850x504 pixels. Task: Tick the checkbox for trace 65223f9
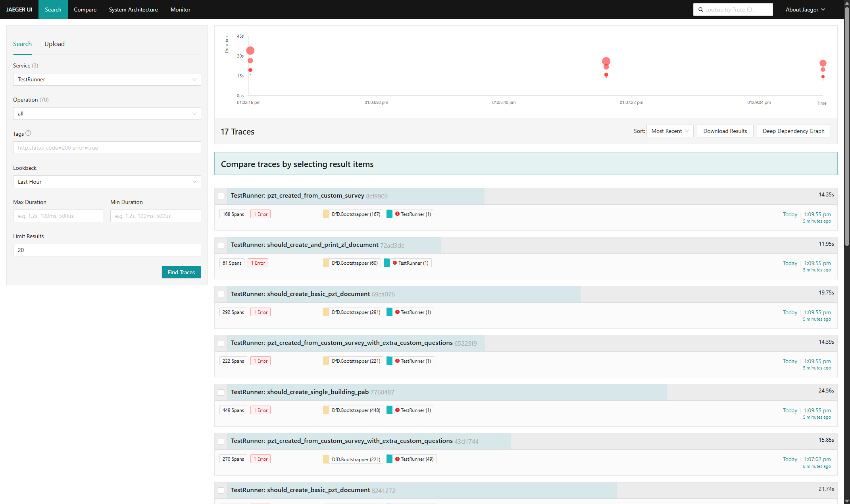point(221,343)
